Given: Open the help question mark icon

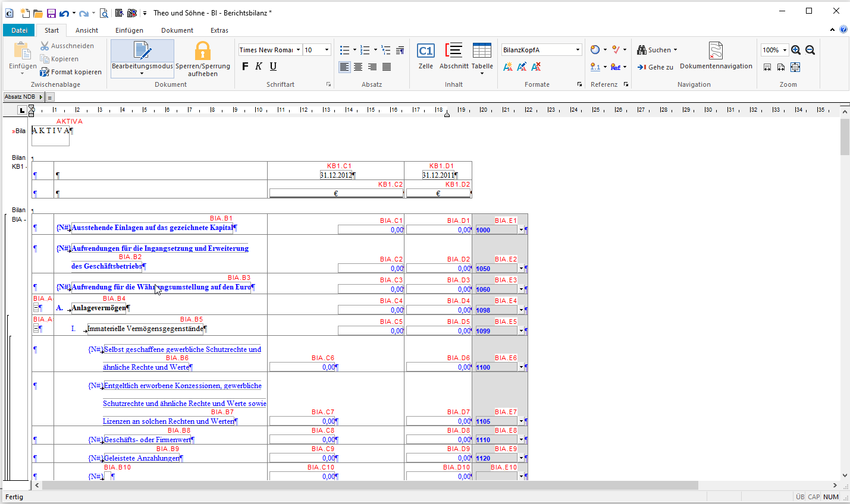Looking at the screenshot, I should (x=843, y=29).
